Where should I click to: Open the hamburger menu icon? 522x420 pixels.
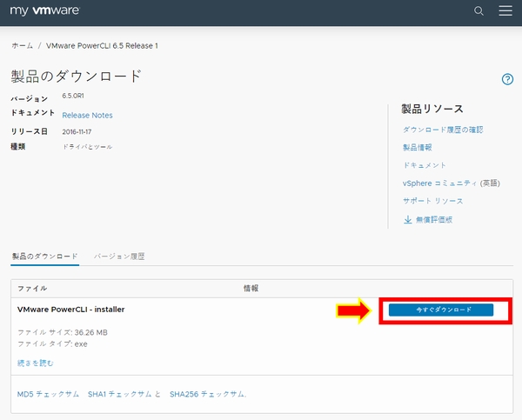pyautogui.click(x=505, y=10)
